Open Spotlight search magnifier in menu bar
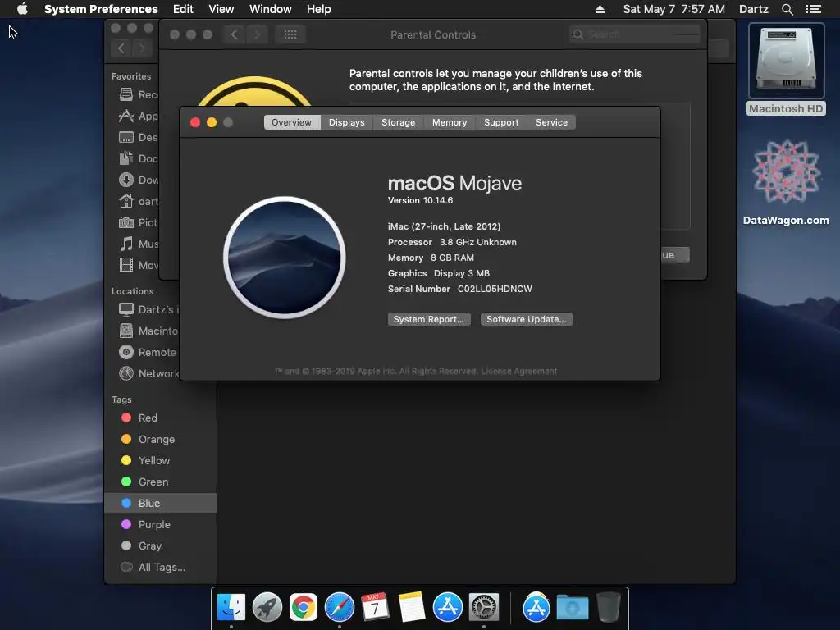This screenshot has height=630, width=840. pyautogui.click(x=787, y=9)
